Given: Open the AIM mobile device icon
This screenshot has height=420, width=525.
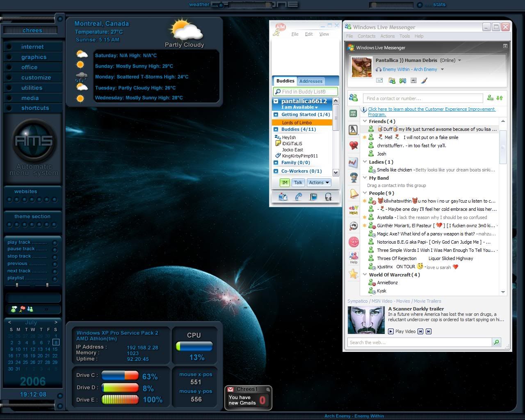Looking at the screenshot, I should click(313, 197).
